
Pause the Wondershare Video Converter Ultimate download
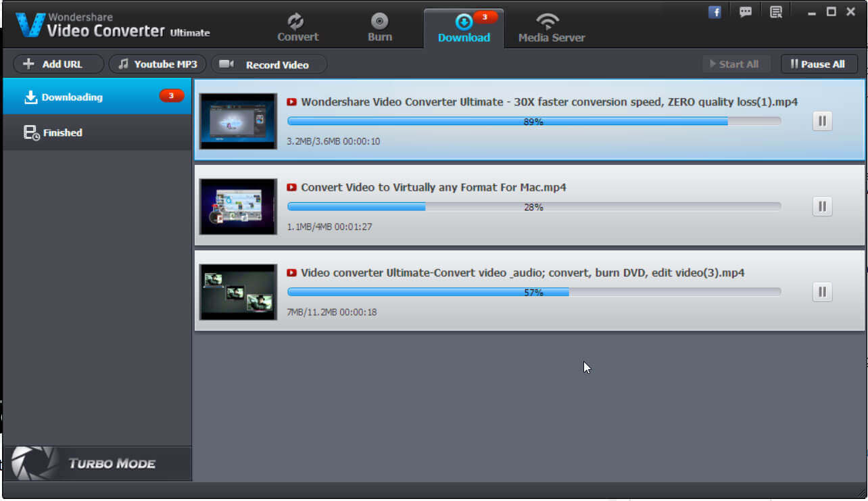(x=822, y=121)
